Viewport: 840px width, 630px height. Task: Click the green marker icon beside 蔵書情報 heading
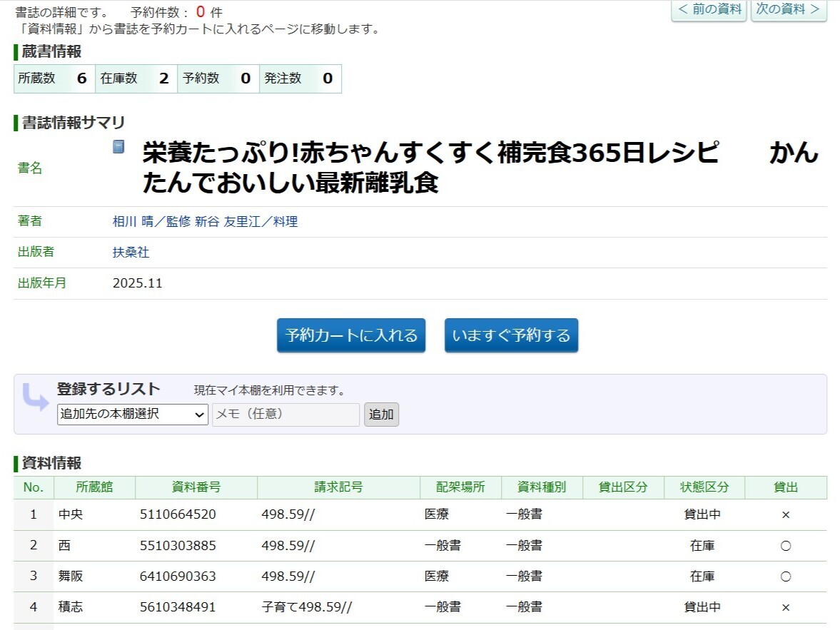[x=16, y=50]
